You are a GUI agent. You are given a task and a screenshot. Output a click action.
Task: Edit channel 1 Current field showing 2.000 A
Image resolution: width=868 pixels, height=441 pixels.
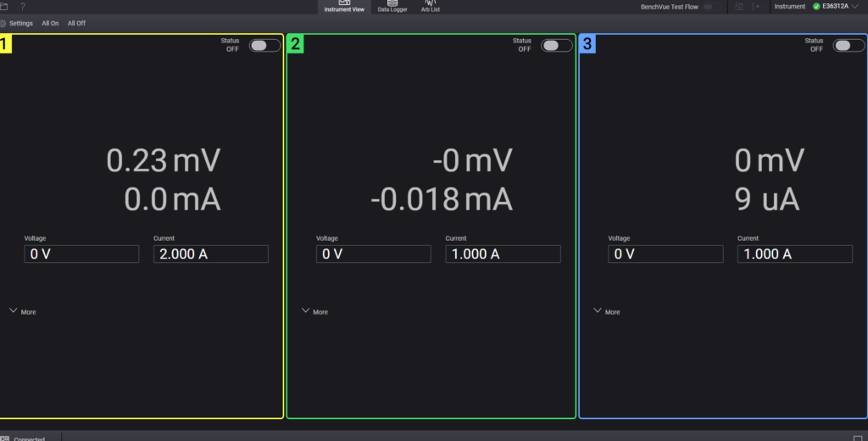[211, 254]
